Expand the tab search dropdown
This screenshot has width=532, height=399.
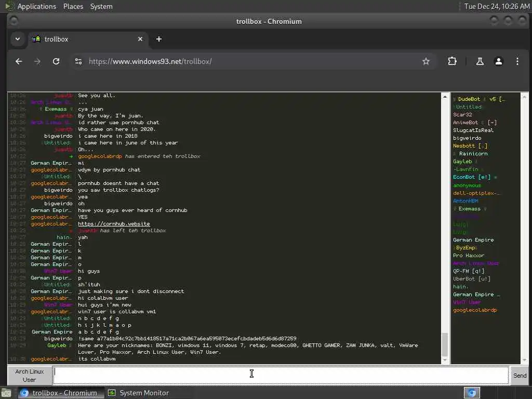click(18, 39)
